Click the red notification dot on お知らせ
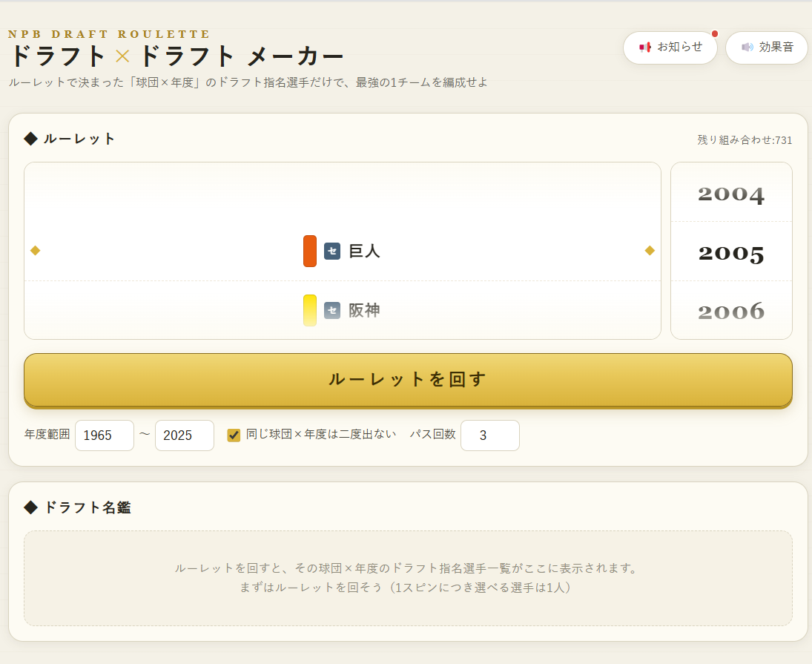 pyautogui.click(x=715, y=33)
